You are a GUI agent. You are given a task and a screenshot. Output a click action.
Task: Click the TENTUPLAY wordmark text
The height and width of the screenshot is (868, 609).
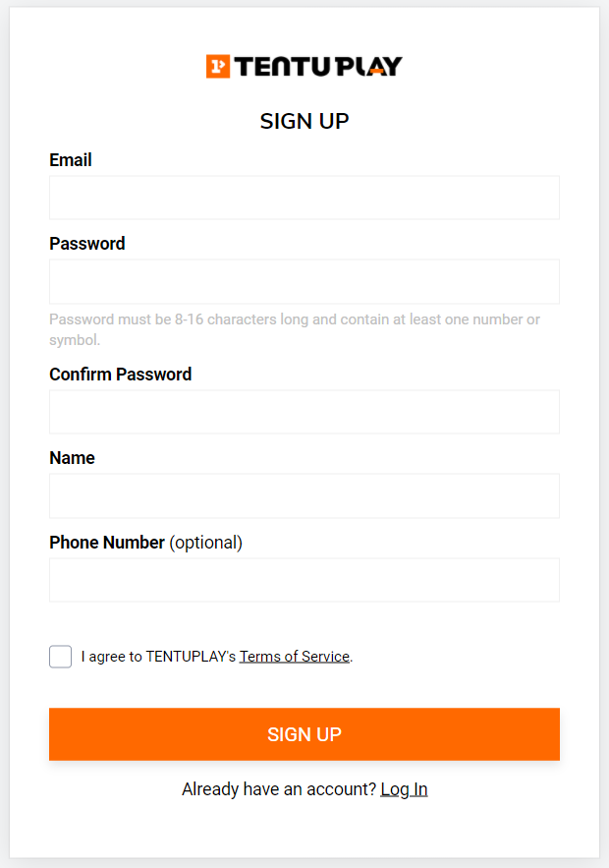(x=318, y=67)
